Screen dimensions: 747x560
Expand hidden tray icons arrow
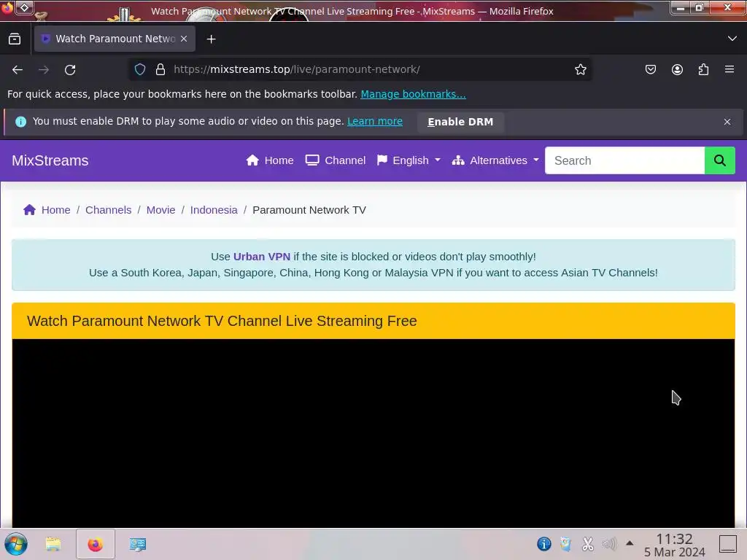pos(630,542)
